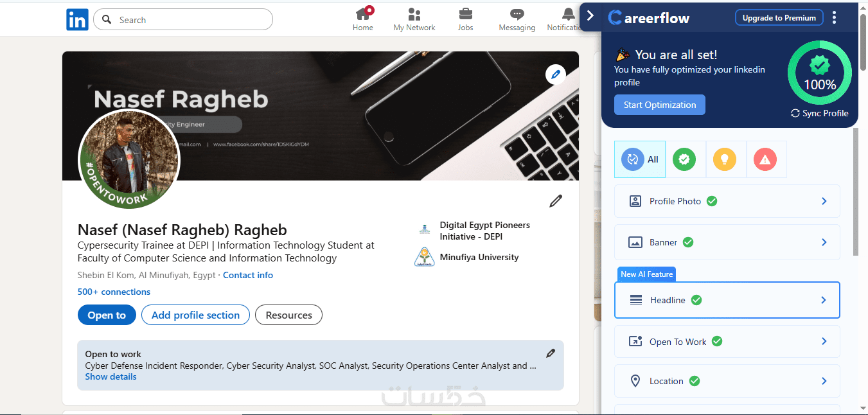Viewport: 868px width, 415px height.
Task: Open the profile photo with #OPENTOWORK frame
Action: pyautogui.click(x=128, y=159)
